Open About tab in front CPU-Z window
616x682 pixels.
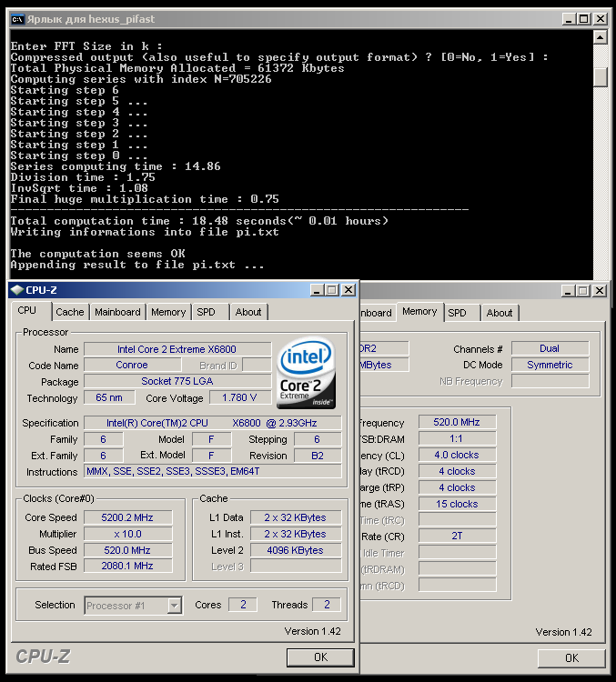248,312
